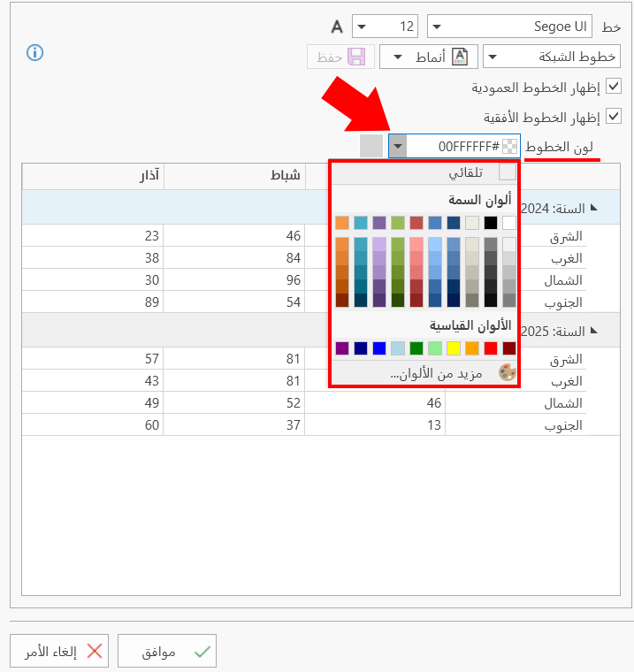This screenshot has height=672, width=634.
Task: Click the آذار column header
Action: pyautogui.click(x=93, y=176)
